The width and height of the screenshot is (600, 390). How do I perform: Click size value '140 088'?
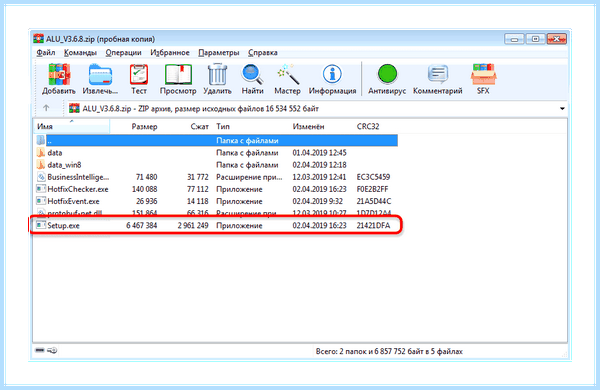[x=144, y=189]
